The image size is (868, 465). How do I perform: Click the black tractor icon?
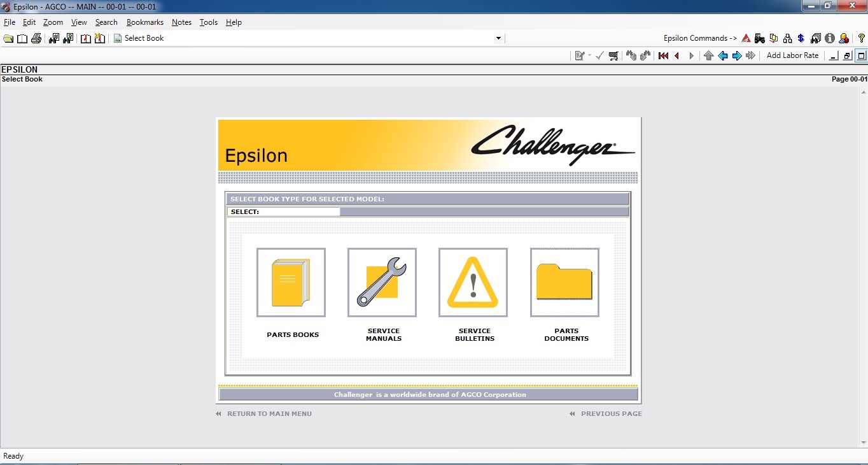pyautogui.click(x=760, y=38)
